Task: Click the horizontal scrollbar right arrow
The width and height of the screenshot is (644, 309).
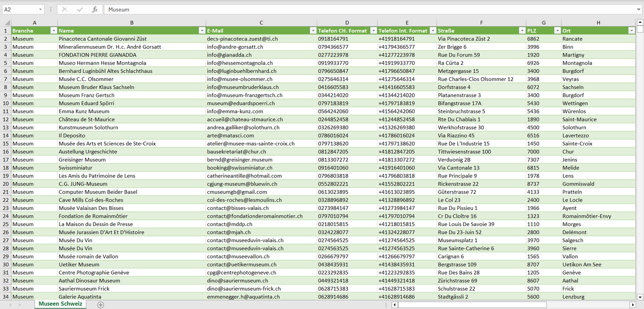Action: (632, 305)
